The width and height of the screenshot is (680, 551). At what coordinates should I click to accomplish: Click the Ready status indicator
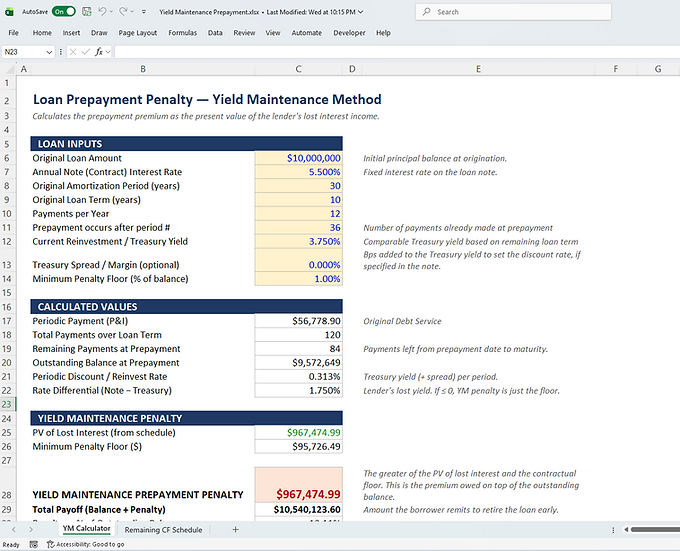(11, 545)
